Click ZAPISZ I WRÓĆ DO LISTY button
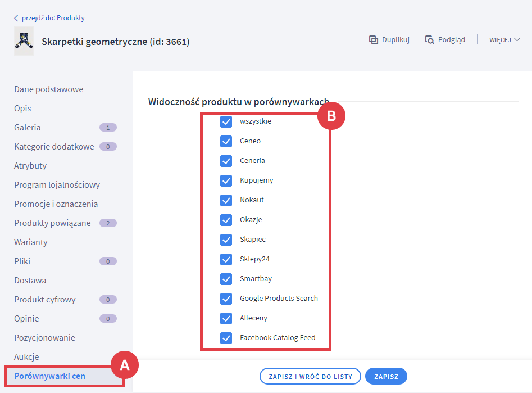Image resolution: width=532 pixels, height=393 pixels. point(310,376)
